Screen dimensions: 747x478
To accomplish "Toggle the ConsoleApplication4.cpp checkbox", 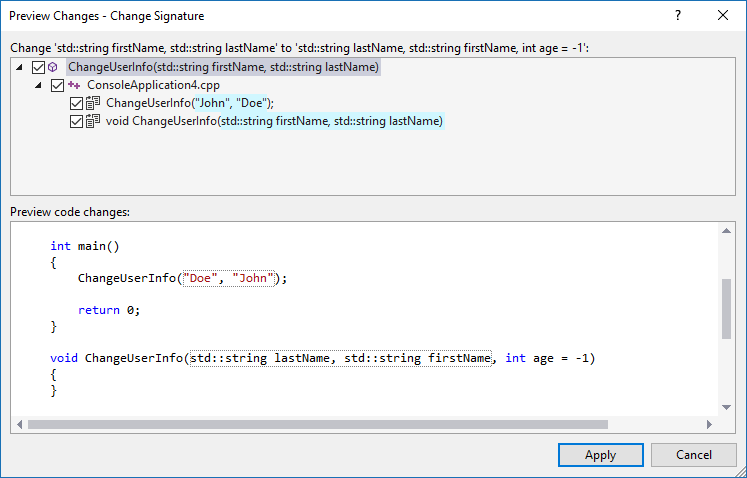I will pyautogui.click(x=57, y=85).
